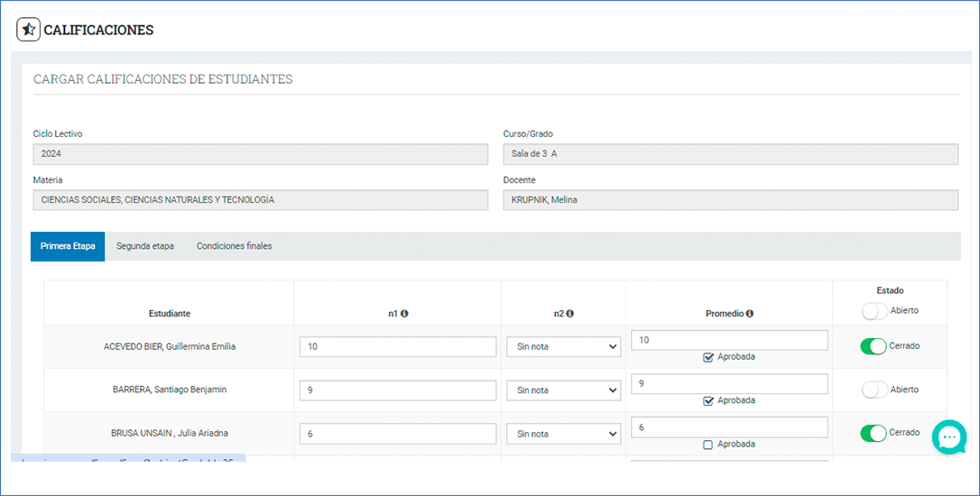Uncheck Aprobada checkbox for Barrera
This screenshot has width=980, height=496.
pos(708,401)
